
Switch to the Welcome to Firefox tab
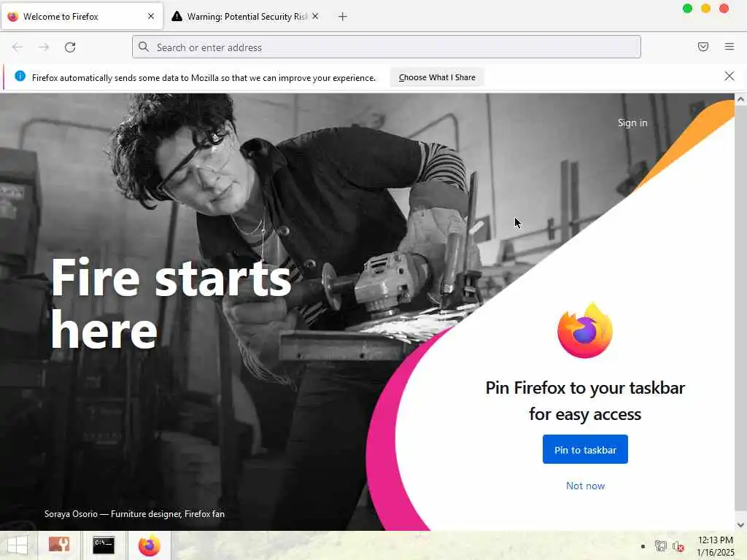coord(82,17)
